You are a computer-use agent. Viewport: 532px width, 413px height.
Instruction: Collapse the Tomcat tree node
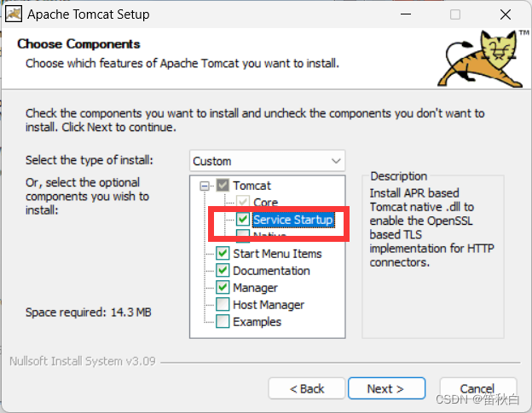205,186
